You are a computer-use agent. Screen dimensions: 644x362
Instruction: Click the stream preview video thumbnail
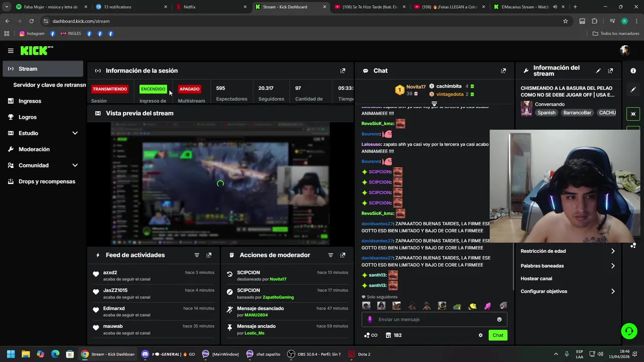(x=220, y=184)
